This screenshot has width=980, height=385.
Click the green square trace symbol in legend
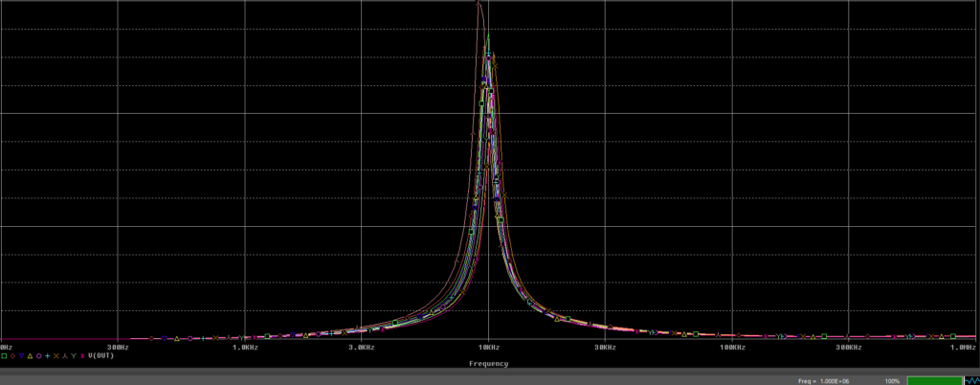[x=4, y=355]
